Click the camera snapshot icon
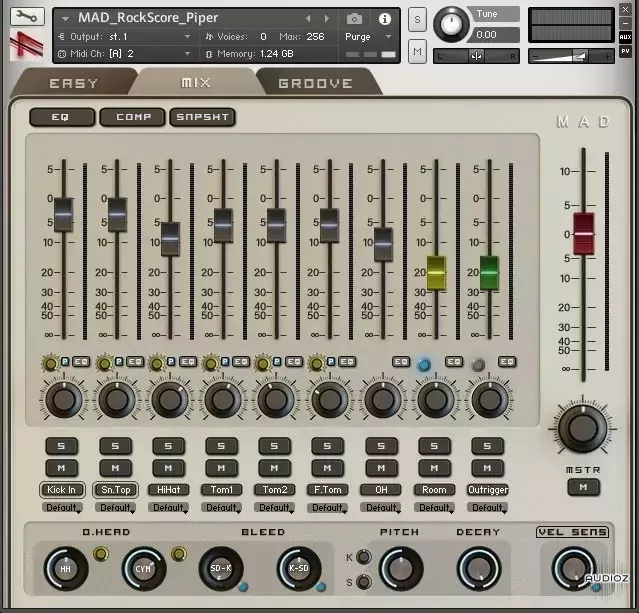The width and height of the screenshot is (639, 613). pyautogui.click(x=355, y=18)
